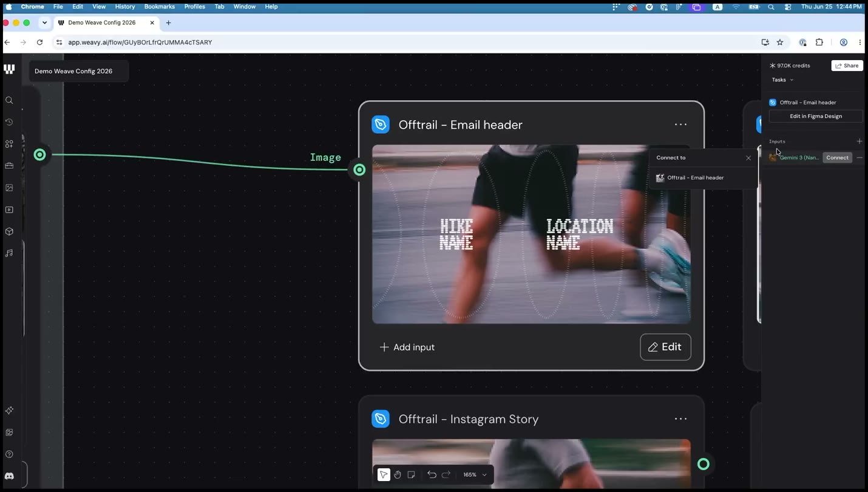Click the undo arrow in bottom toolbar
Screen dimensions: 868x492
click(432, 474)
